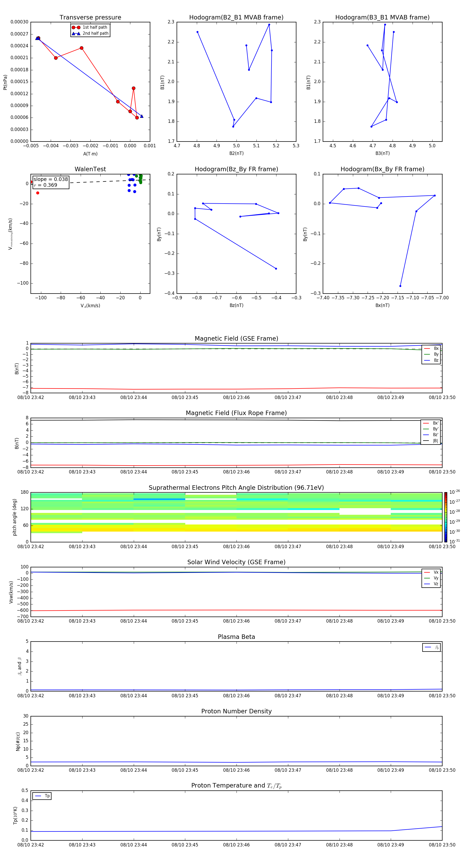The width and height of the screenshot is (473, 868).
Task: Click the 'Bz'' legend entry in Flux Rope plot
Action: click(431, 435)
